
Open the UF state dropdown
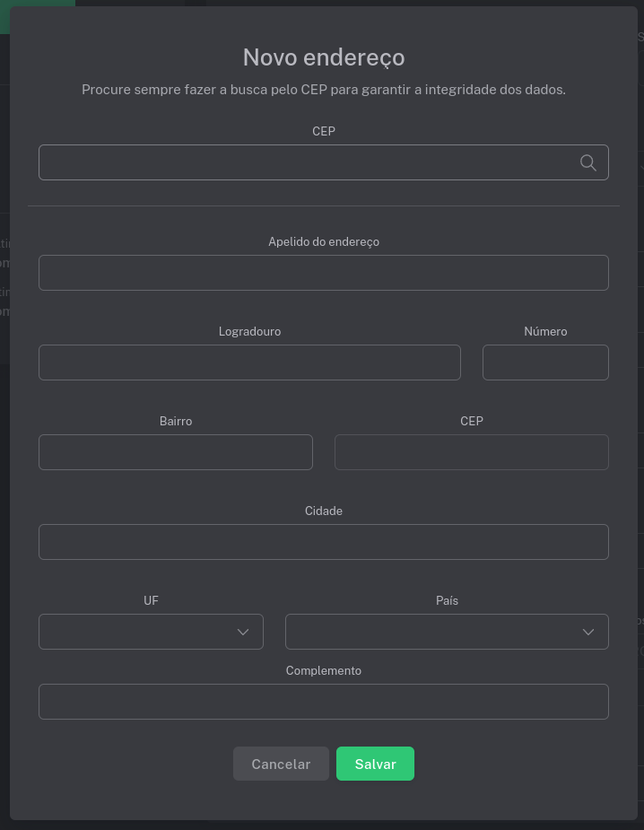[x=151, y=632]
